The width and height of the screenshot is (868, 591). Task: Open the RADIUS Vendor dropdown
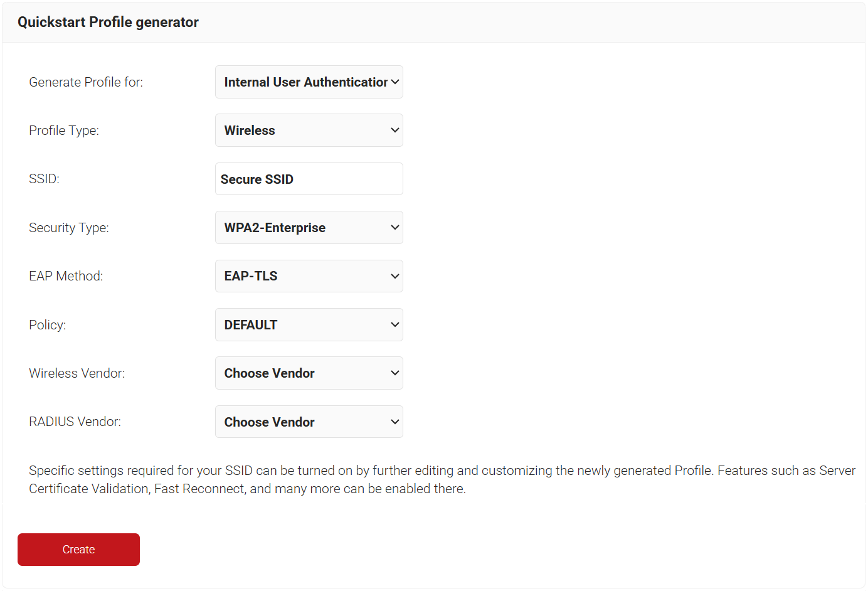pyautogui.click(x=309, y=422)
